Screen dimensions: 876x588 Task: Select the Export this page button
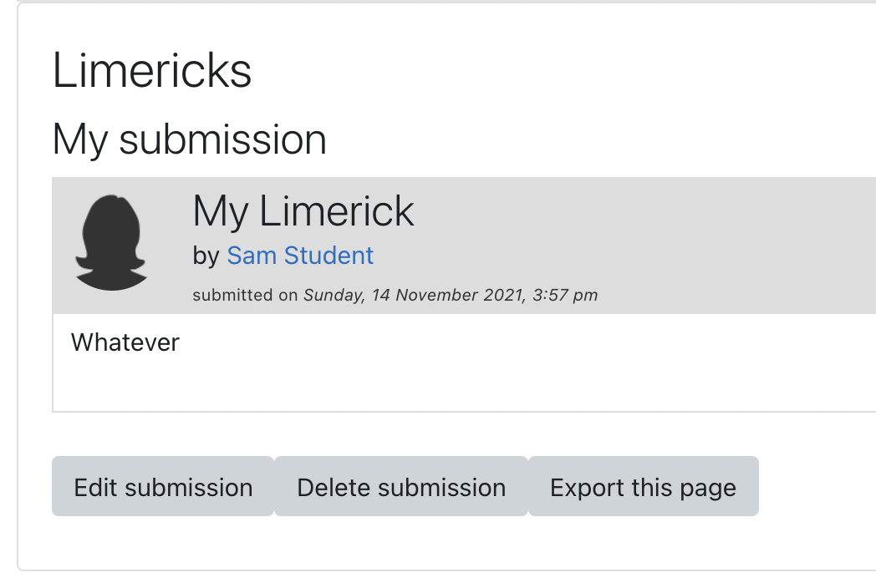643,486
